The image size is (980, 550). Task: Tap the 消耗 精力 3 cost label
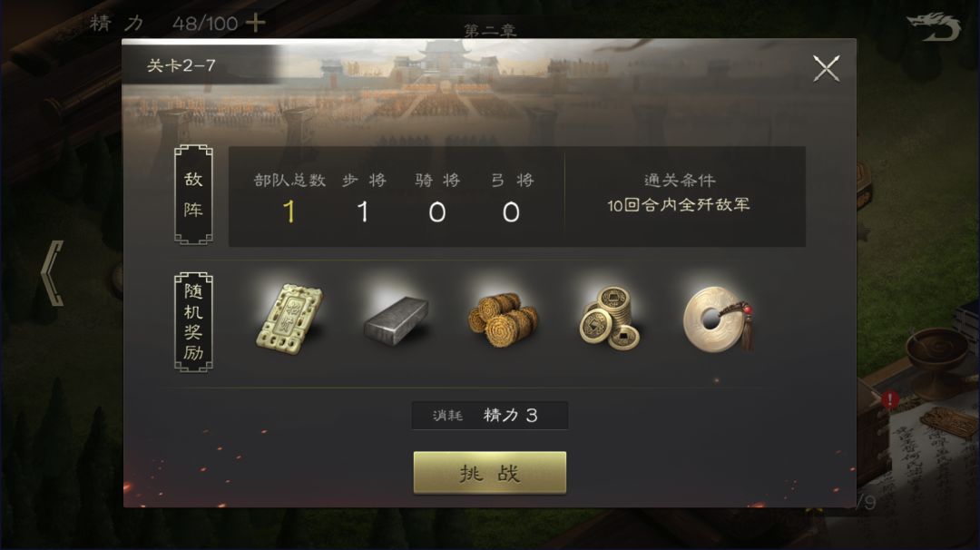pyautogui.click(x=490, y=416)
